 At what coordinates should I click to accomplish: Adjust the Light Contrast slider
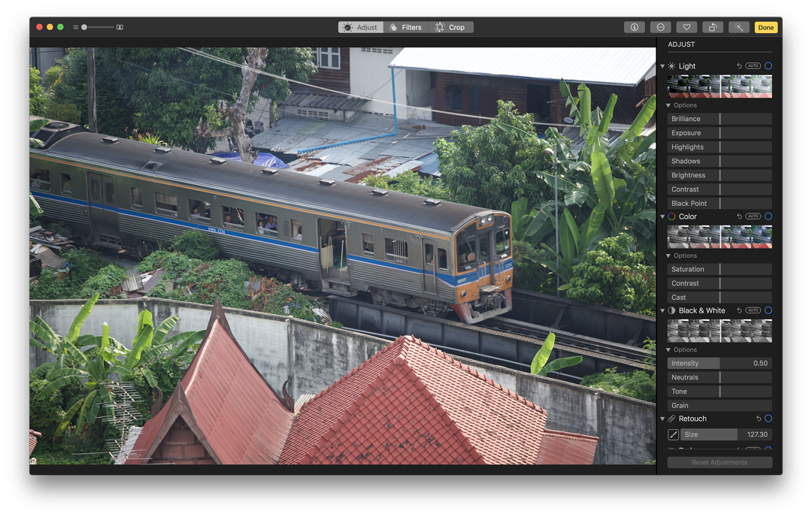pos(720,189)
